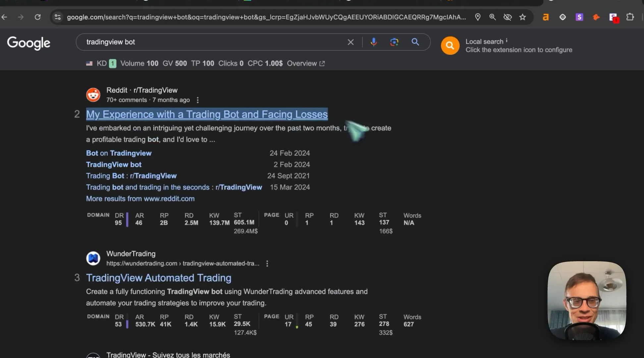The height and width of the screenshot is (358, 644).
Task: Bookmark this page with the star icon
Action: point(523,17)
